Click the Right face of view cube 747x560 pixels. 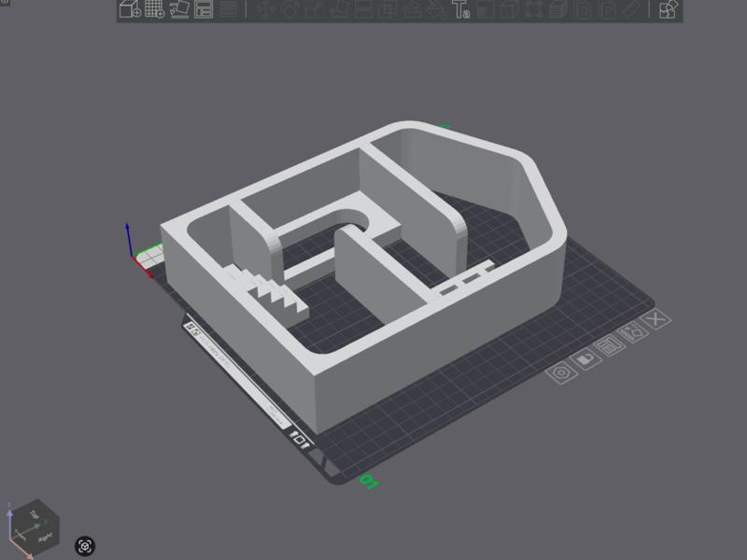pyautogui.click(x=46, y=538)
